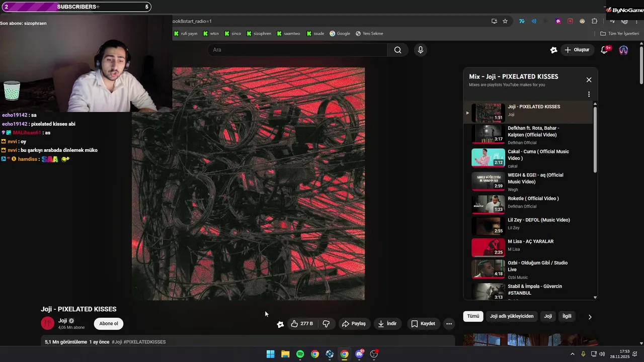The height and width of the screenshot is (362, 644).
Task: Like the video (277 B)
Action: point(301,324)
